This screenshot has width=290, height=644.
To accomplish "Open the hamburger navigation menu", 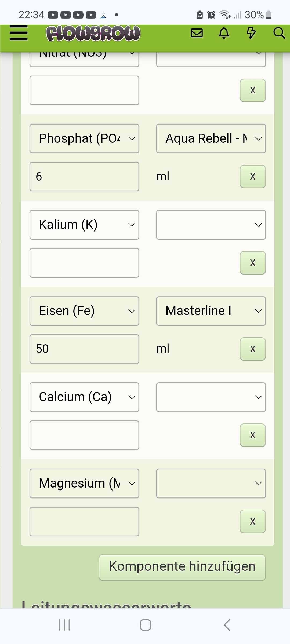I will (x=19, y=33).
